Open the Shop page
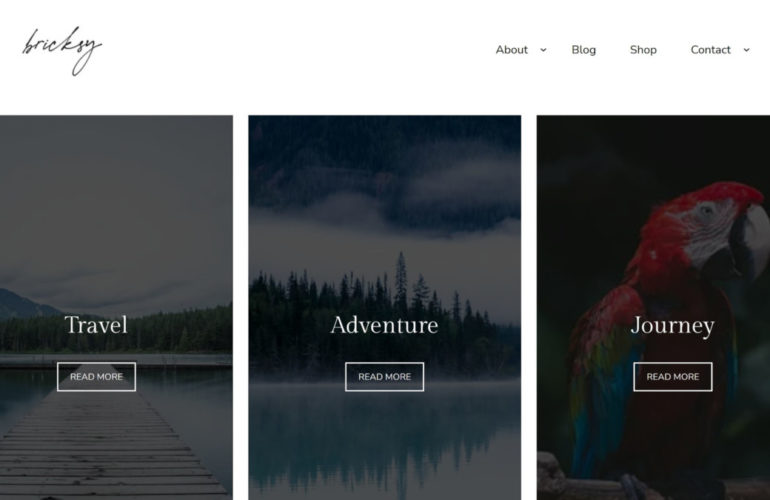The width and height of the screenshot is (770, 500). coord(643,50)
